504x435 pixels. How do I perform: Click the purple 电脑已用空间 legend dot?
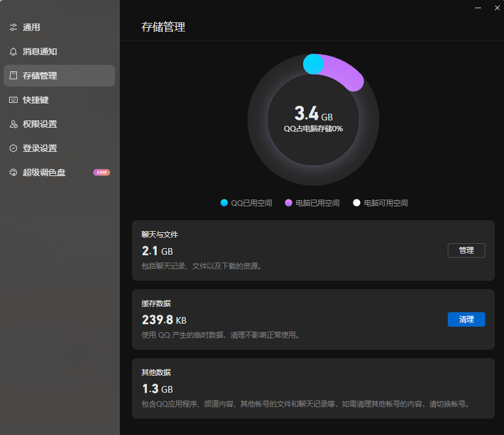tap(289, 203)
